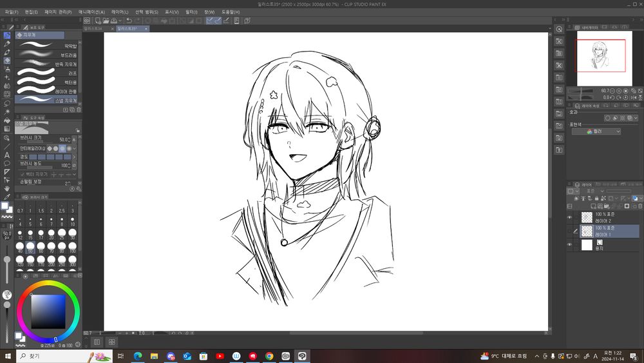Select the Gradient tool
The width and height of the screenshot is (644, 363).
coord(7,129)
